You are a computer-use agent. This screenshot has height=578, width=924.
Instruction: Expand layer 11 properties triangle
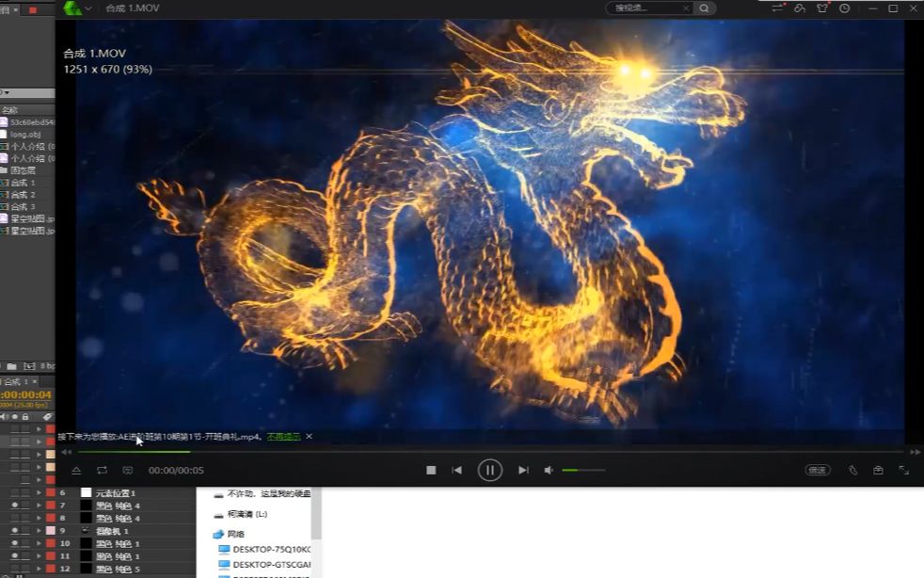[x=39, y=556]
